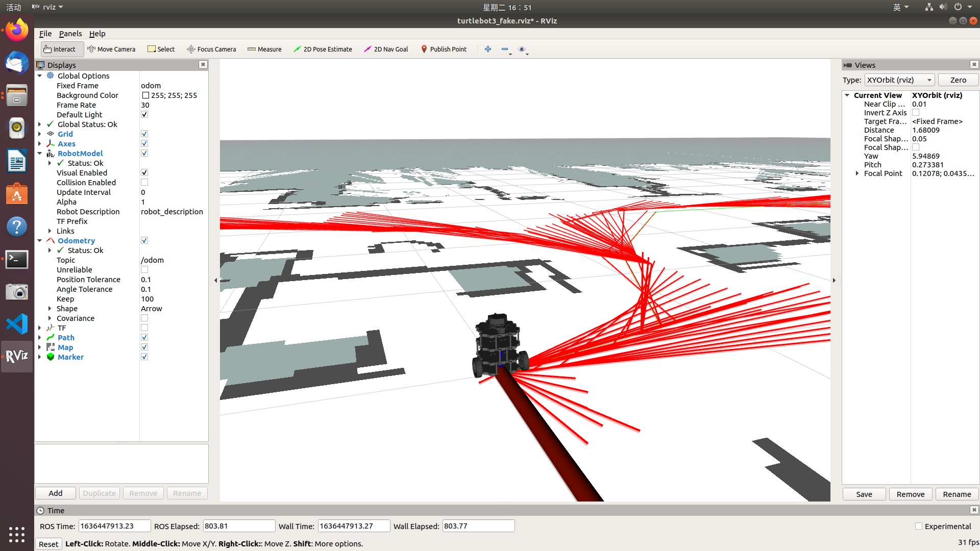Click the blue plus add-tool icon
980x551 pixels.
(x=488, y=49)
